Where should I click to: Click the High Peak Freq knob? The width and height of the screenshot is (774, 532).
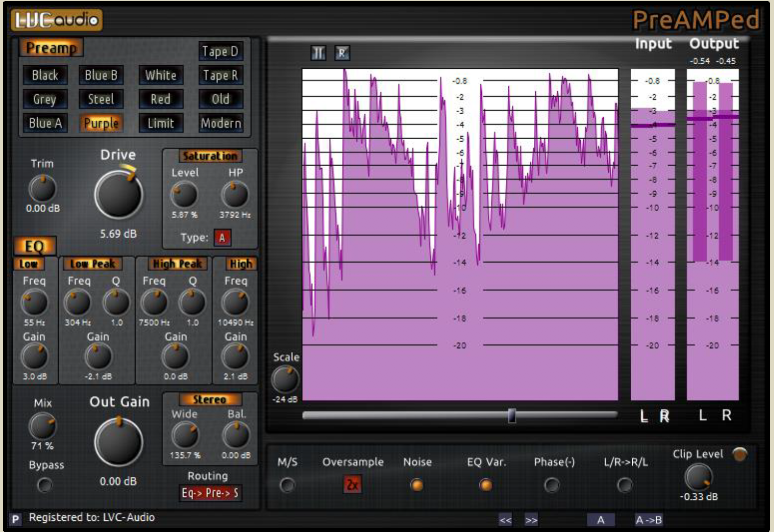pos(153,303)
